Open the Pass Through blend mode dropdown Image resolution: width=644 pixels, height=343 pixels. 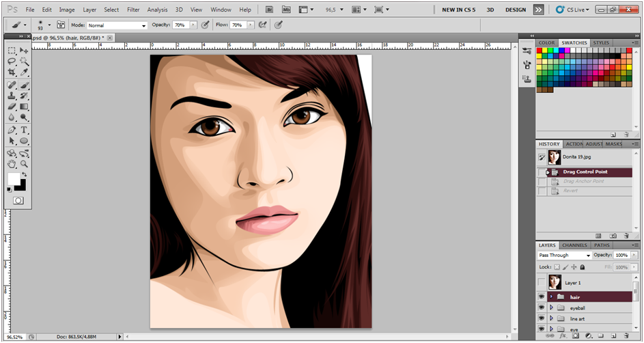coord(564,255)
